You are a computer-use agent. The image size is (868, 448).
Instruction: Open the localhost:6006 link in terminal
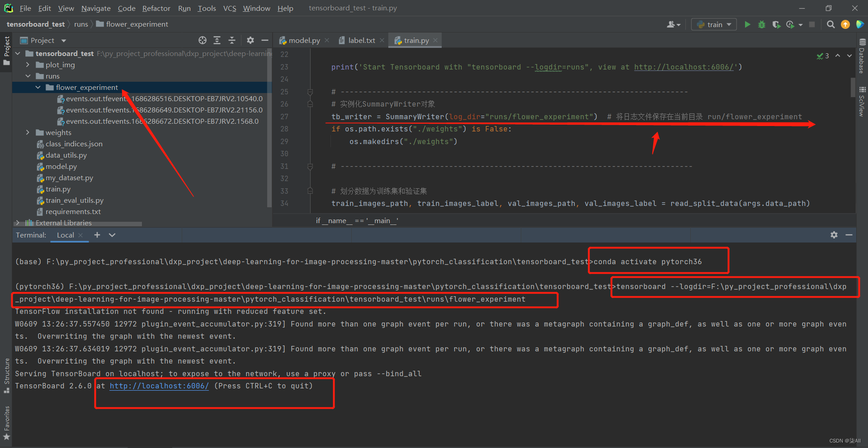159,386
